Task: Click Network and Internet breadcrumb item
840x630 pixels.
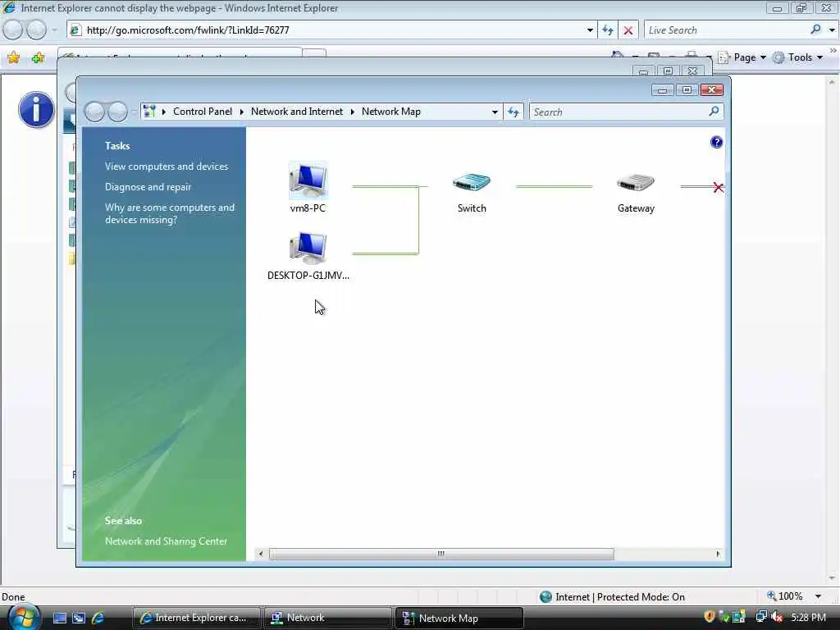Action: point(297,112)
